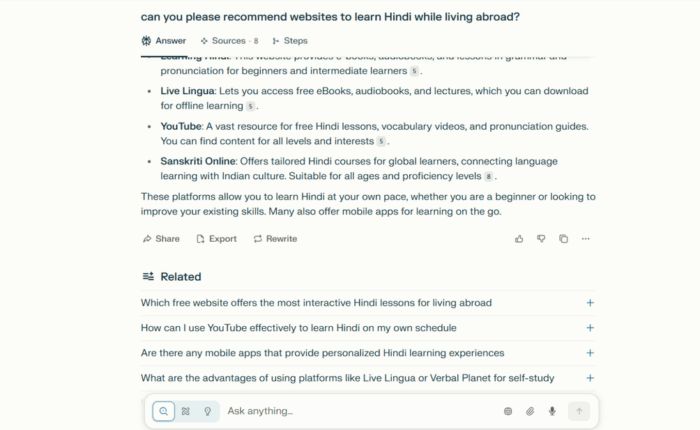Click the globe sources icon in the input bar
Image resolution: width=700 pixels, height=430 pixels.
508,411
